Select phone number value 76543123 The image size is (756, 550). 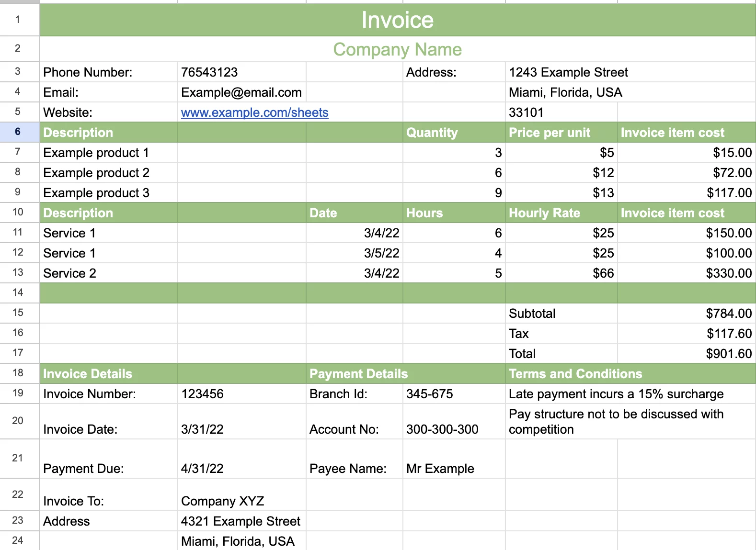pos(209,72)
